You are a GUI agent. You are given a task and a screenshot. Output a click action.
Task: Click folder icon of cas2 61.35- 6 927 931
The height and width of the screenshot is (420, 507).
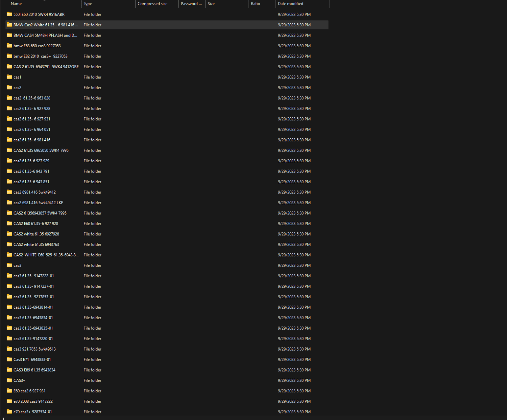coord(9,119)
